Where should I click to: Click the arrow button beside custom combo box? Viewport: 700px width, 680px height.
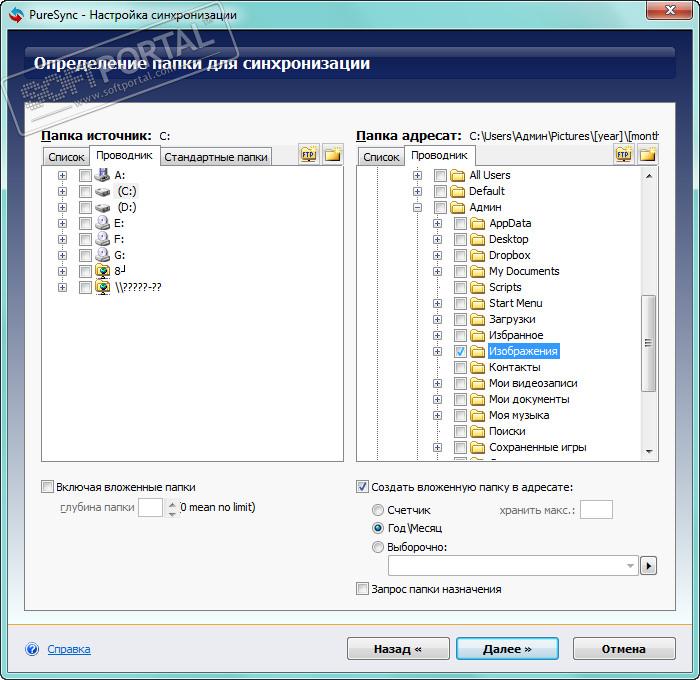[x=648, y=566]
